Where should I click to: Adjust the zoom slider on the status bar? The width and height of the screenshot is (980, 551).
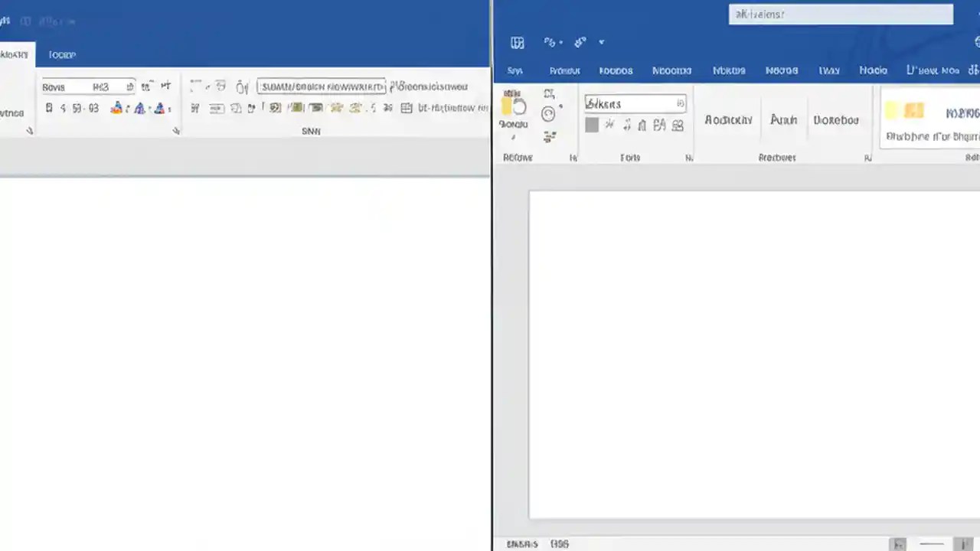tap(930, 544)
